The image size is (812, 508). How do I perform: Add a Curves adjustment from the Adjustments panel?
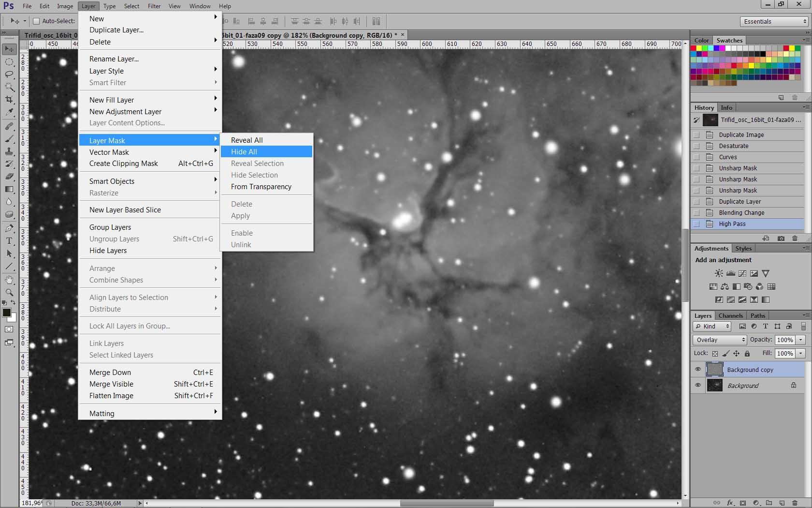coord(742,274)
